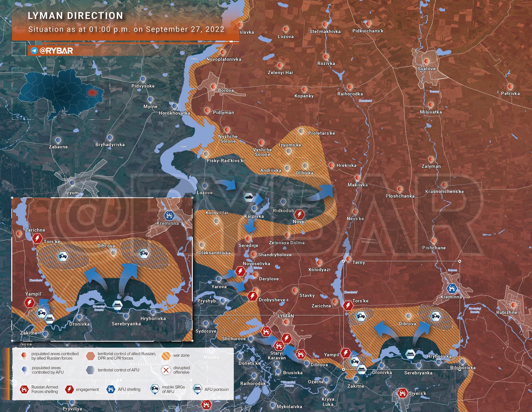Click the AFU territorial control swatch in legend
532x412 pixels.
(90, 370)
